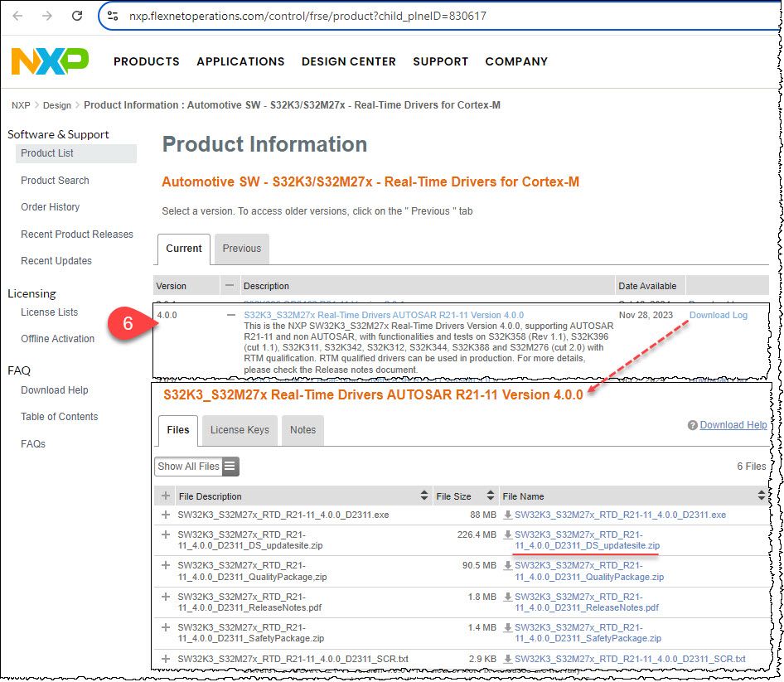This screenshot has width=784, height=682.
Task: Click the browser forward arrow
Action: pyautogui.click(x=47, y=16)
